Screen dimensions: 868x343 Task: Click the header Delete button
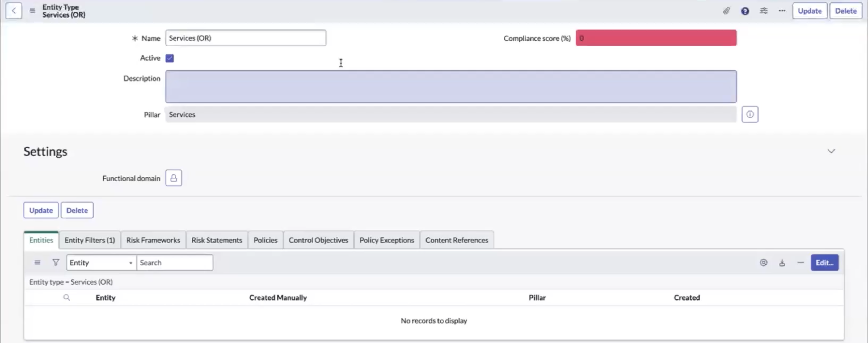[846, 11]
